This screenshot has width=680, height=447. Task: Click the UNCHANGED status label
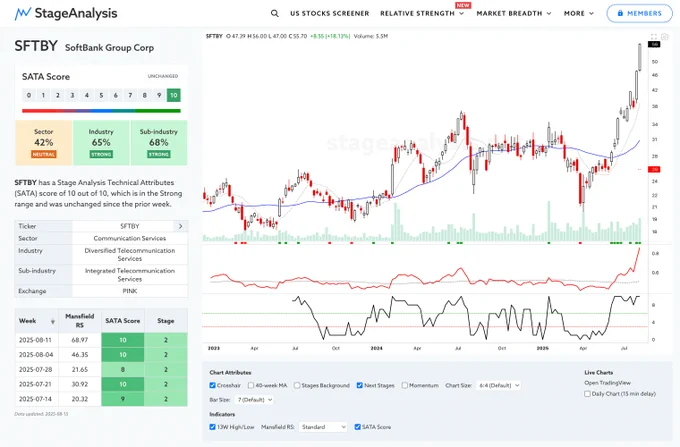click(x=163, y=76)
